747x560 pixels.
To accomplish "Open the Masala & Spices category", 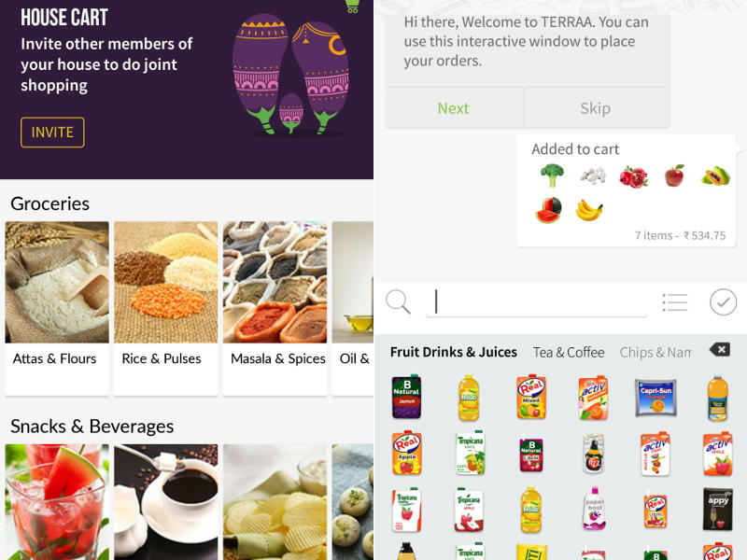I will pos(275,308).
